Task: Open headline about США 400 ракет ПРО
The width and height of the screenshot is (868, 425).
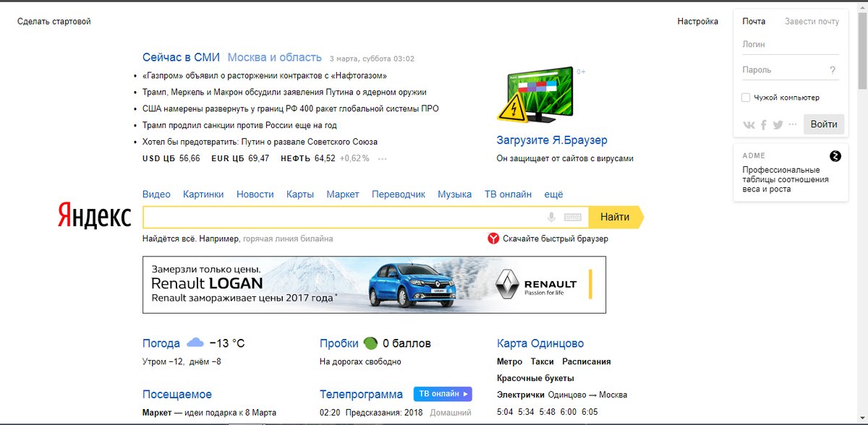Action: click(291, 108)
